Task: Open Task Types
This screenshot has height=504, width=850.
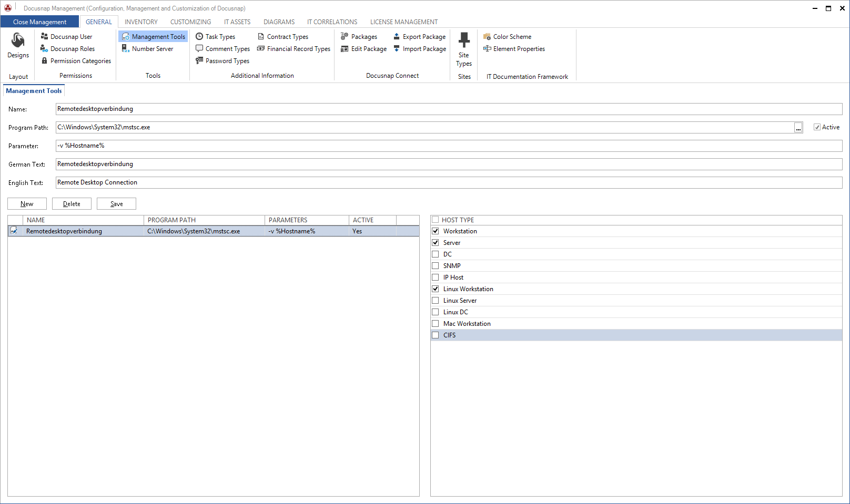Action: (216, 37)
